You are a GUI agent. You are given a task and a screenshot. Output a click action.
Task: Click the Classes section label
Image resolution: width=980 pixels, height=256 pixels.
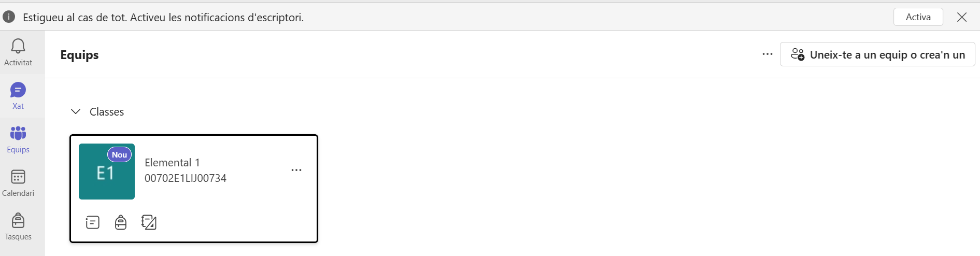[x=107, y=112]
